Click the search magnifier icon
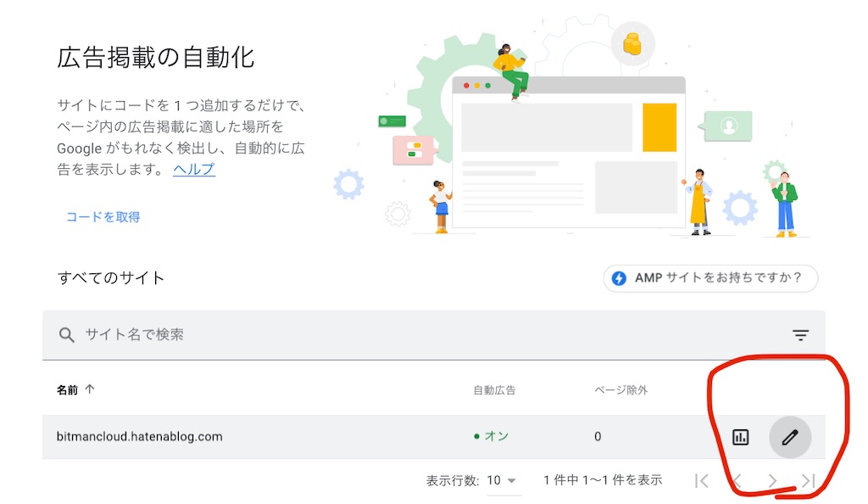The image size is (868, 504). pos(67,334)
